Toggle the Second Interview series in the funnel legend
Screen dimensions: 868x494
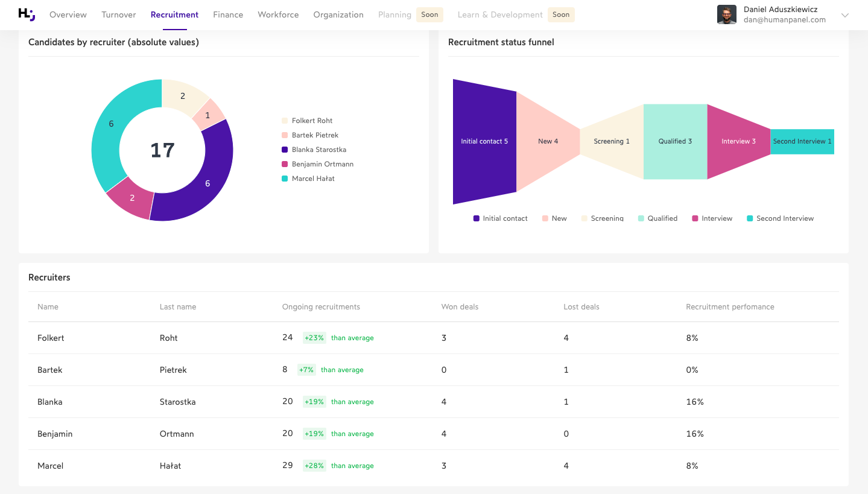[751, 218]
